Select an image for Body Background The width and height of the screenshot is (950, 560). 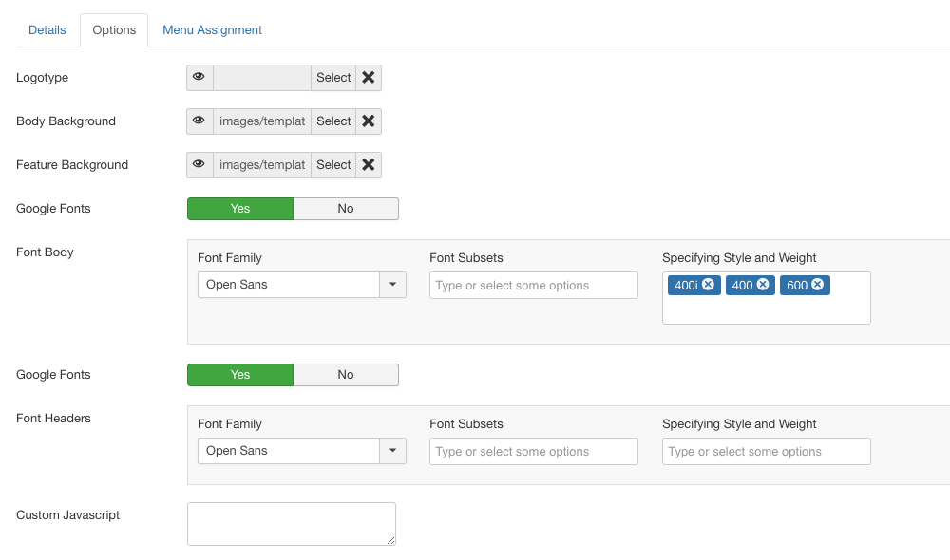click(x=333, y=121)
